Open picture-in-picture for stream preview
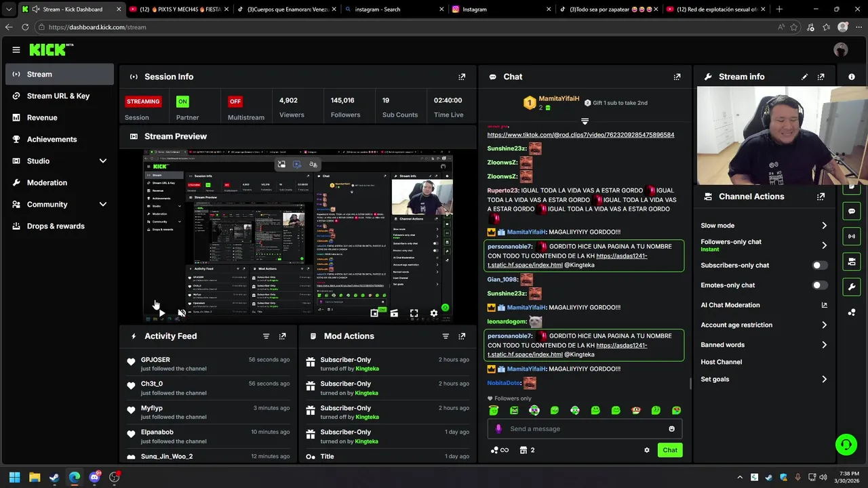Viewport: 868px width, 488px height. click(x=374, y=313)
